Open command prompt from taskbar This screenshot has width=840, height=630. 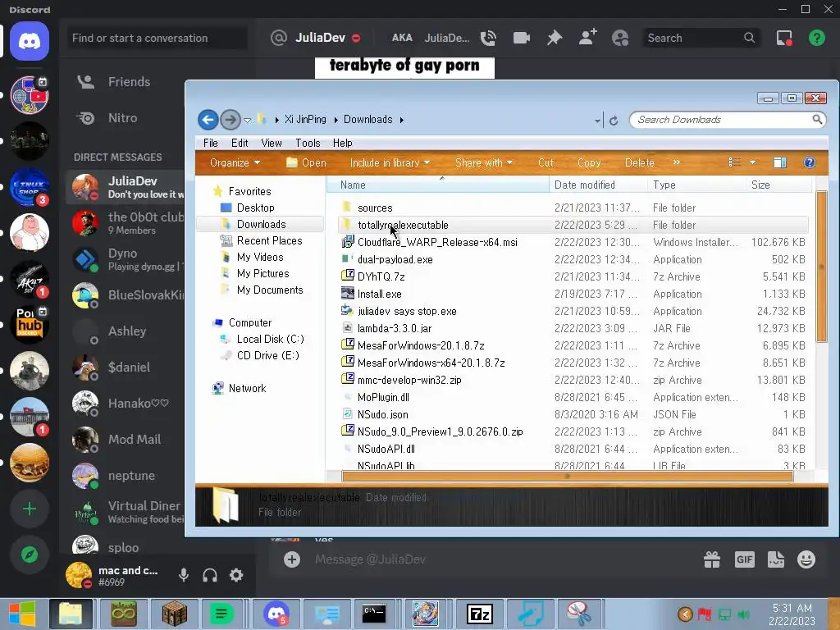click(374, 614)
